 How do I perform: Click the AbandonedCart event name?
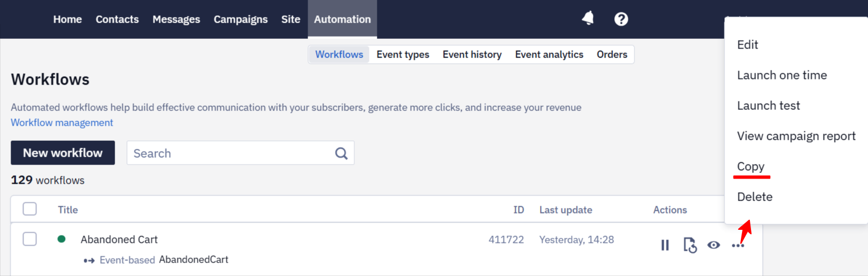coord(194,260)
